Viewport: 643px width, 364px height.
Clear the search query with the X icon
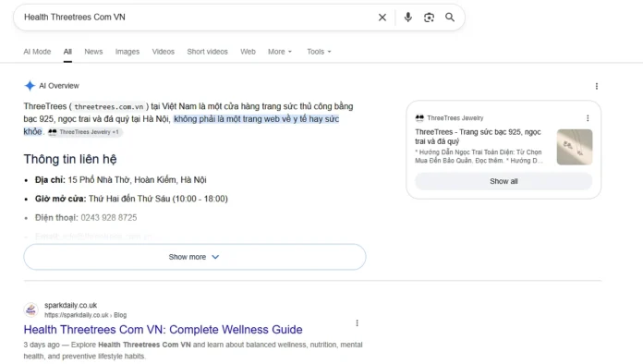tap(382, 18)
